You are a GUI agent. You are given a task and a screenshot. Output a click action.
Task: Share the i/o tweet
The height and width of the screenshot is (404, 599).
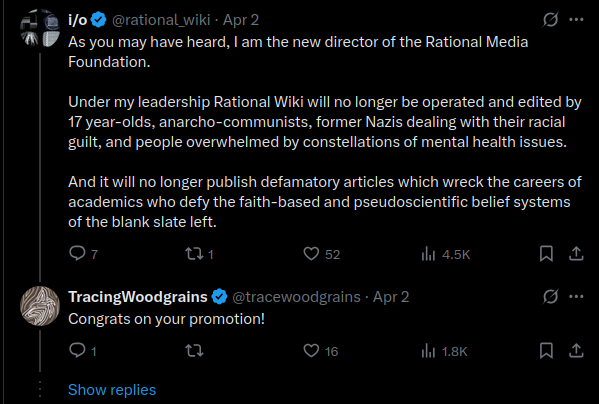click(576, 254)
